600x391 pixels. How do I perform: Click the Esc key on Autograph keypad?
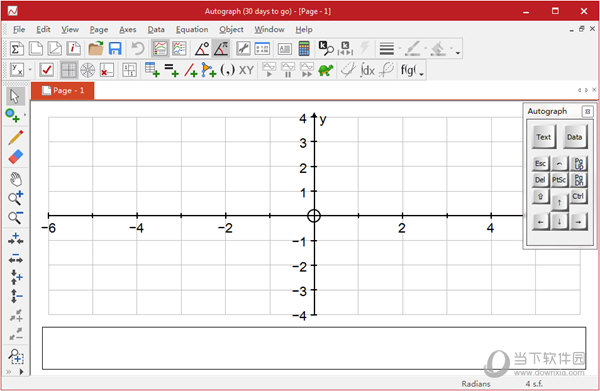pos(540,163)
